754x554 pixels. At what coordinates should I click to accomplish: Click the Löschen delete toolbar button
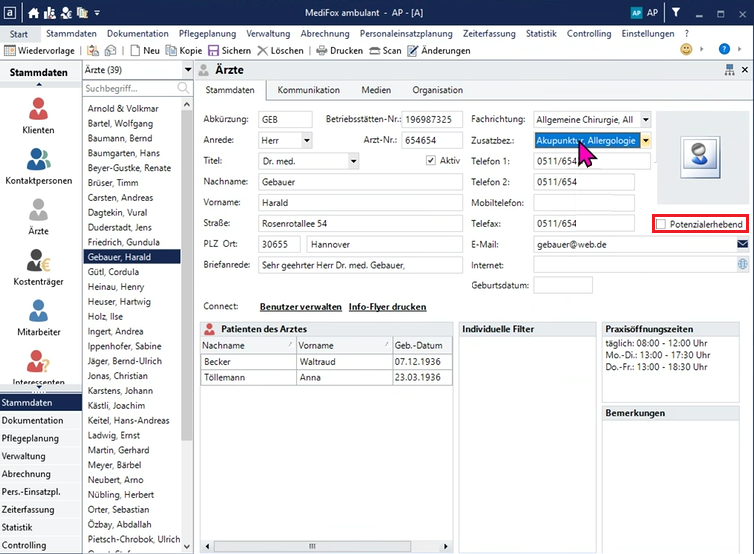click(x=281, y=50)
